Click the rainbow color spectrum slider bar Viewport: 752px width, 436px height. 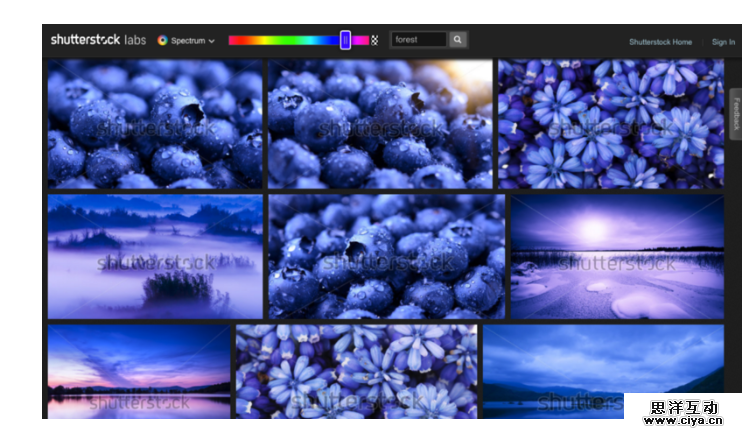(283, 40)
